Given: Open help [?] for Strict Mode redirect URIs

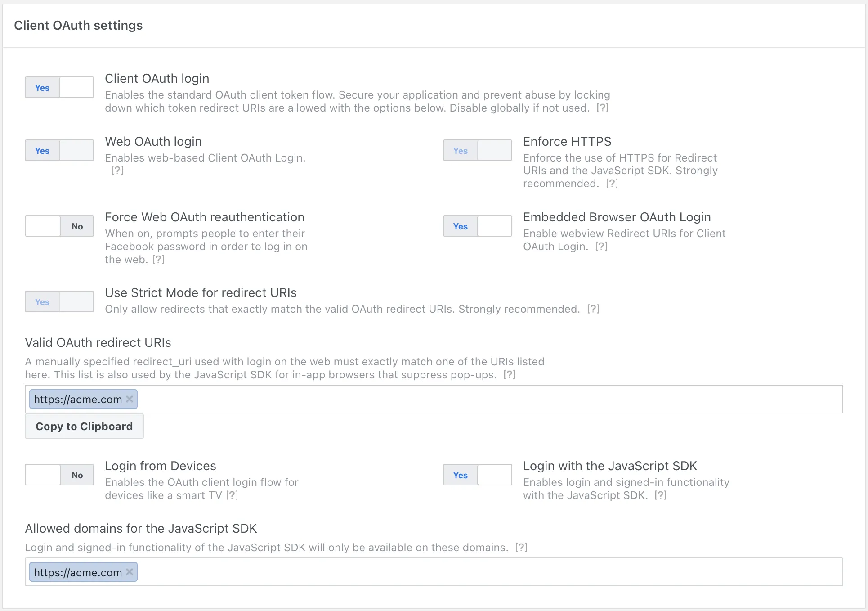Looking at the screenshot, I should tap(593, 309).
